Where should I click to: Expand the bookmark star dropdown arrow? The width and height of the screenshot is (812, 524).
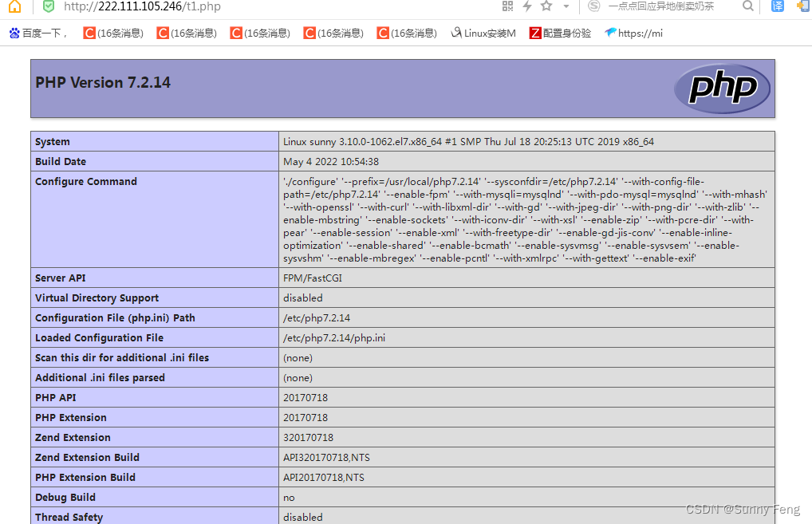tap(566, 6)
